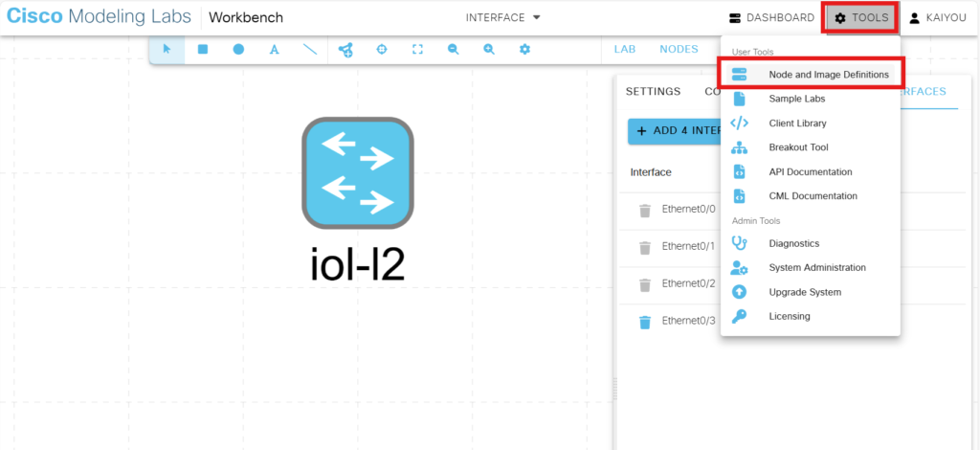Open the KAIYOU user menu
This screenshot has height=450, width=980.
(938, 18)
